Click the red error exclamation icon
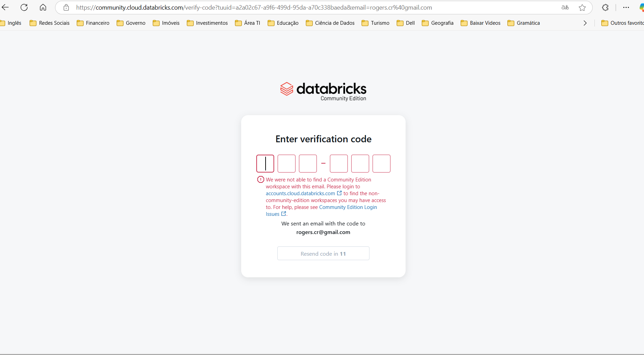The image size is (644, 355). click(x=261, y=179)
